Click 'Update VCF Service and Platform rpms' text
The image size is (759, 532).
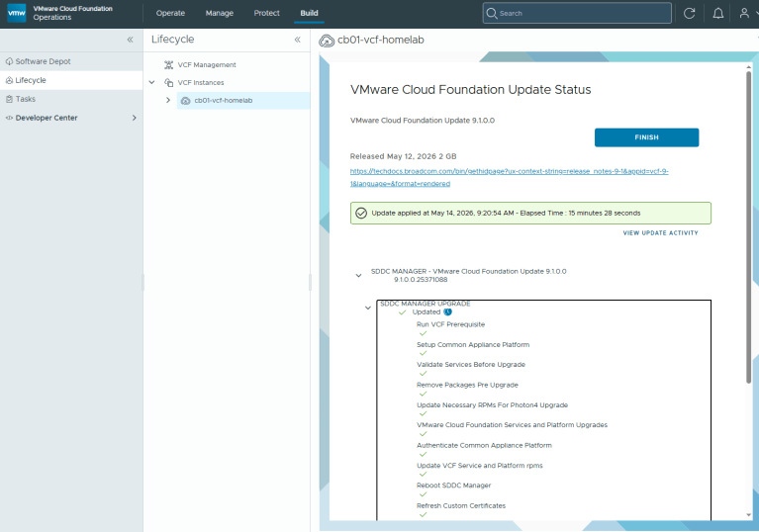tap(480, 466)
